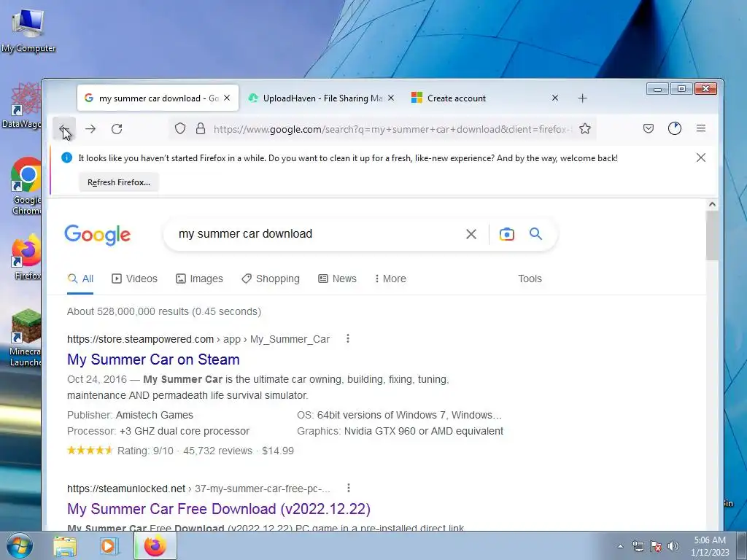Viewport: 747px width, 560px height.
Task: Click the Refresh Firefox... button
Action: pyautogui.click(x=119, y=182)
